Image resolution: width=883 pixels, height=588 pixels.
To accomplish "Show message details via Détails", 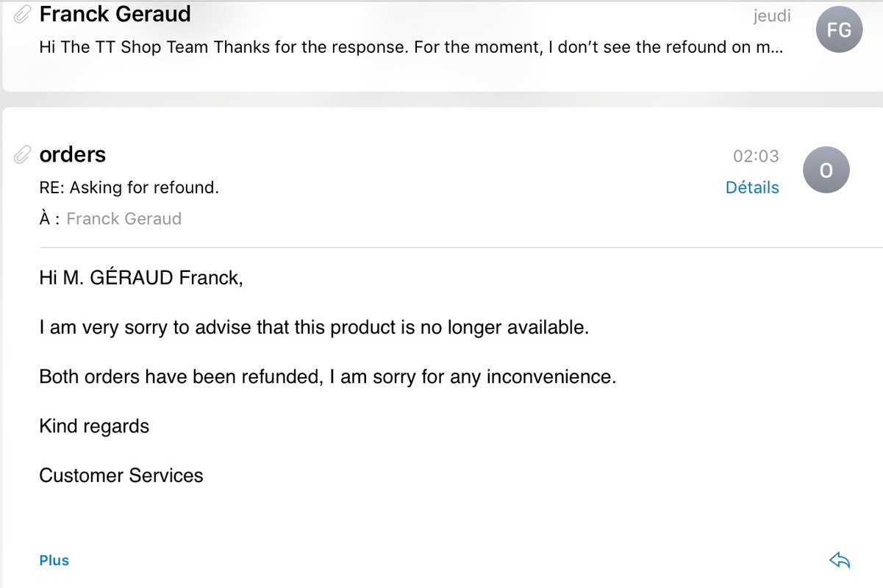I will click(751, 187).
